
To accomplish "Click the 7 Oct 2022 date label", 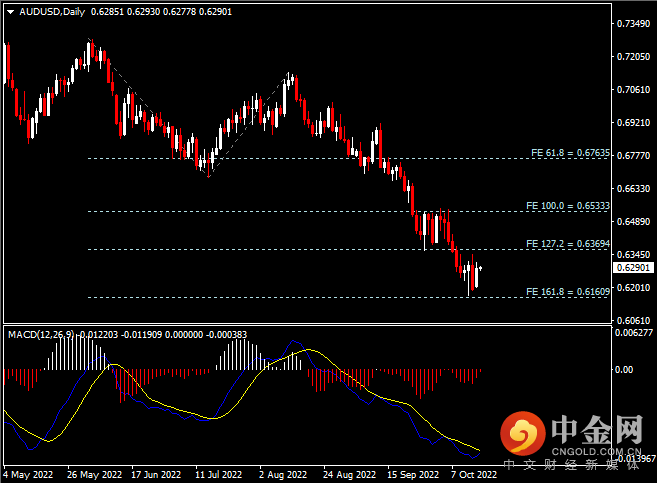I will point(474,475).
